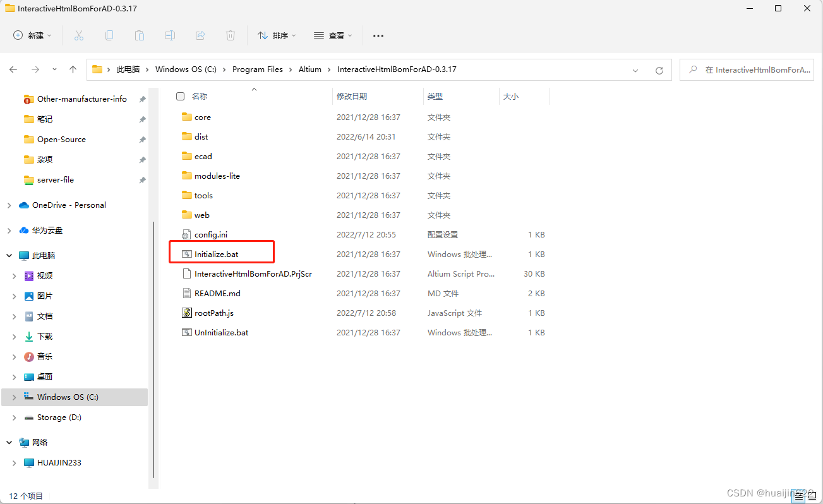Click the 下载 download arrow icon
The image size is (823, 504).
tap(29, 337)
